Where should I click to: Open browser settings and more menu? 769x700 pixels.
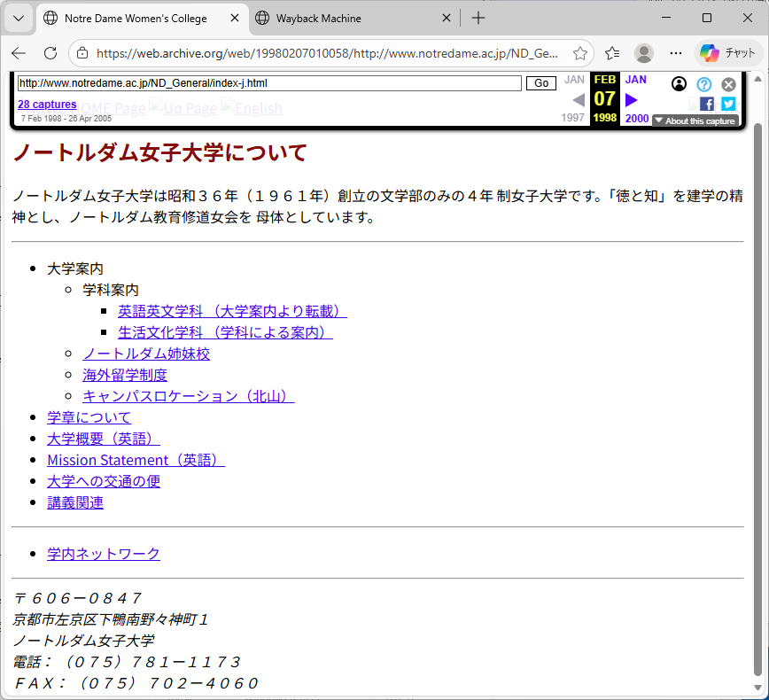coord(676,53)
